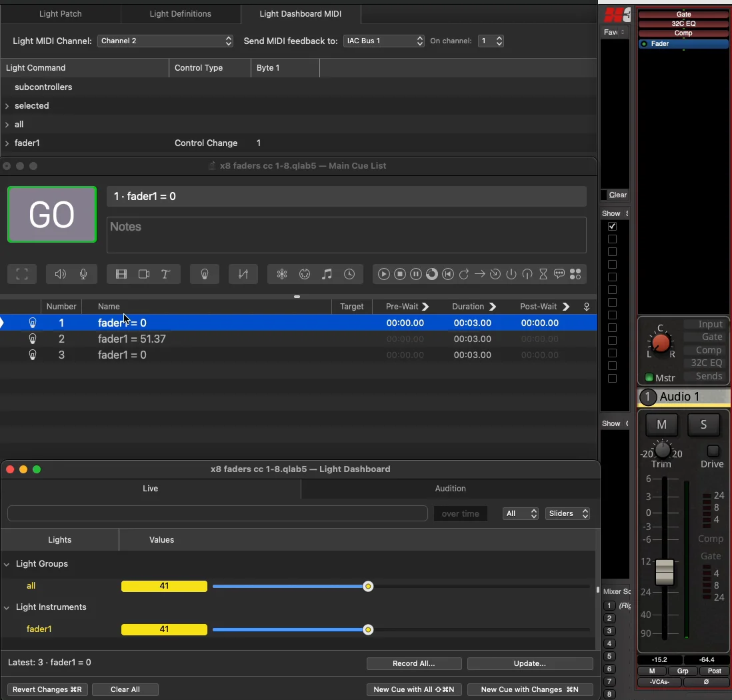Switch to the Light Definitions tab
The image size is (732, 700).
[x=180, y=13]
